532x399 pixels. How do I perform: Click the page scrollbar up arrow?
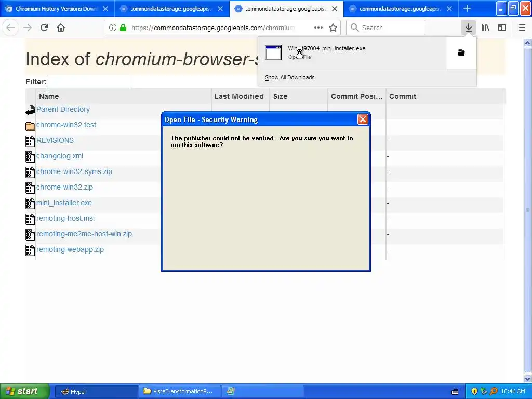[x=528, y=43]
